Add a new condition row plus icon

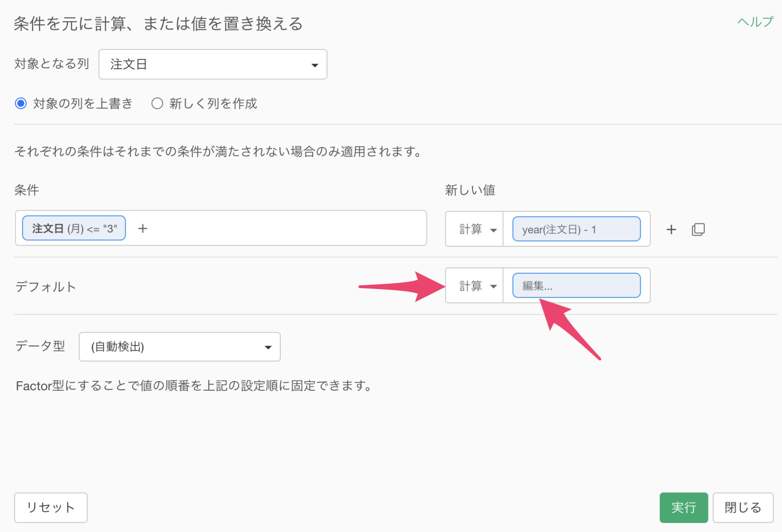[671, 230]
